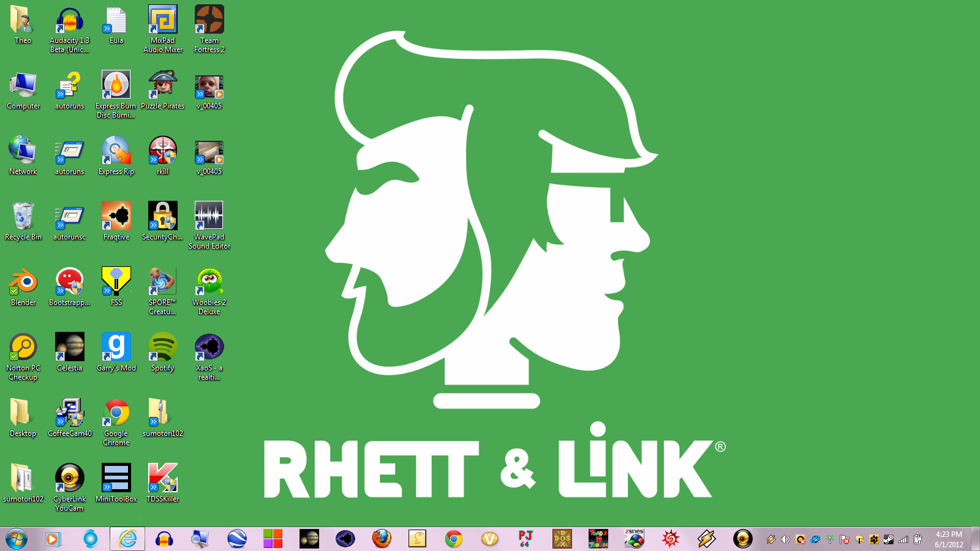Open the Team Fortress 2 desktop shortcut
The image size is (980, 551).
point(209,20)
